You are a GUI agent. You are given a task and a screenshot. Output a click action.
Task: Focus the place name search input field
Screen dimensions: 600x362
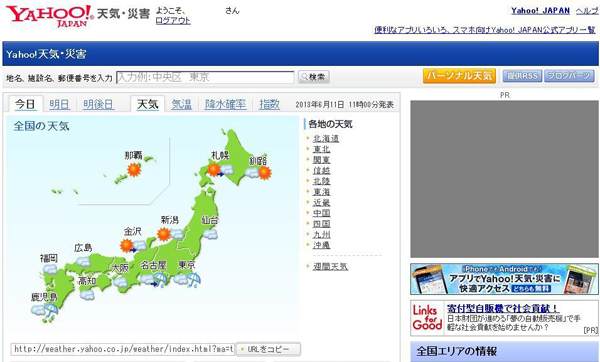point(205,77)
